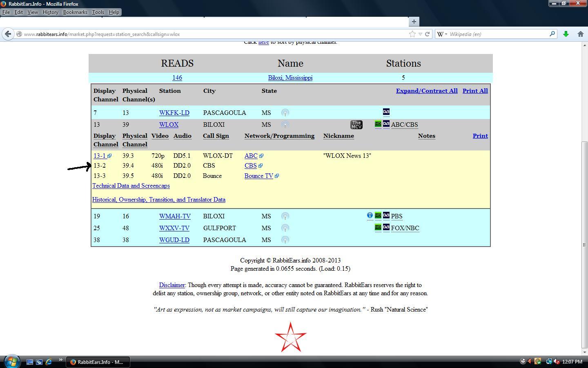The width and height of the screenshot is (588, 368).
Task: Open the Bookmarks menu
Action: click(x=75, y=12)
